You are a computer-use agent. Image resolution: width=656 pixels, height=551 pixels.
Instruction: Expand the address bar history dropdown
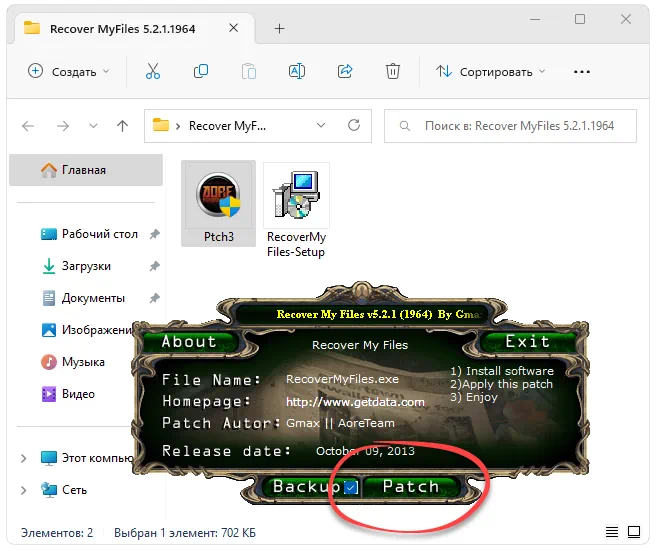pyautogui.click(x=321, y=126)
